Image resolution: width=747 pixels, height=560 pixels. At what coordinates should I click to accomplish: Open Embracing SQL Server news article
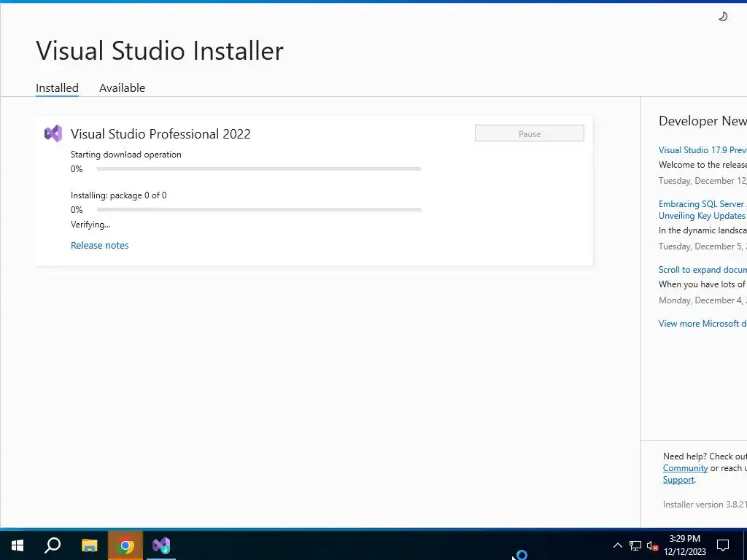click(x=703, y=209)
